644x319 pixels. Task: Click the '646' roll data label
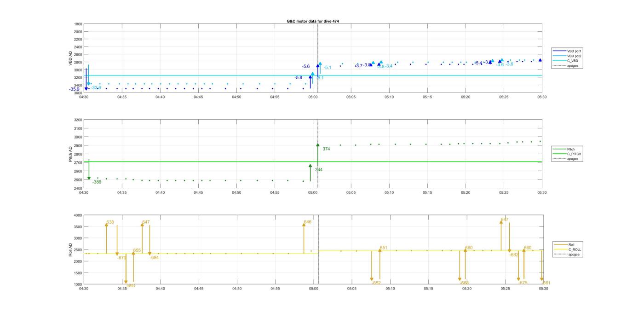click(308, 222)
